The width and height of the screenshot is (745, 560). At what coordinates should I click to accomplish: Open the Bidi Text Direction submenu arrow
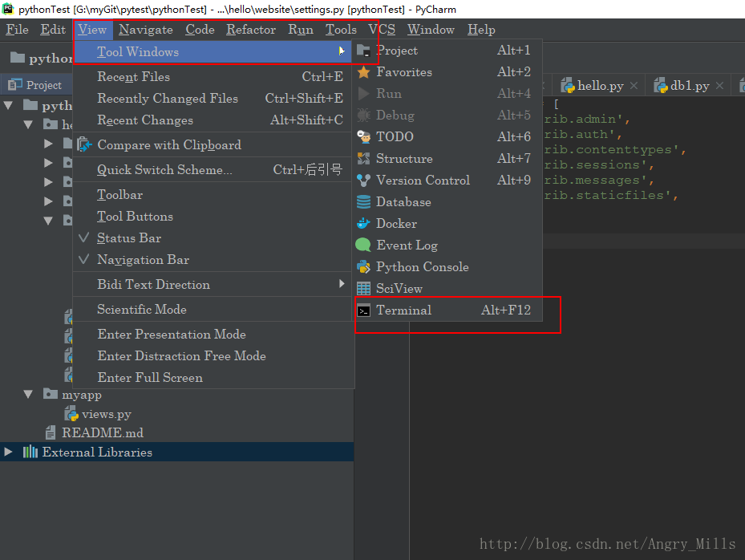tap(342, 284)
